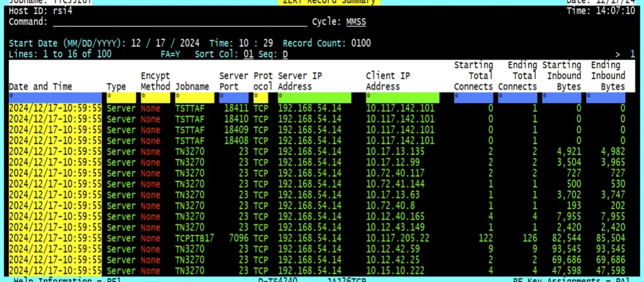Select starting inbound bytes 3,702

[x=569, y=195]
